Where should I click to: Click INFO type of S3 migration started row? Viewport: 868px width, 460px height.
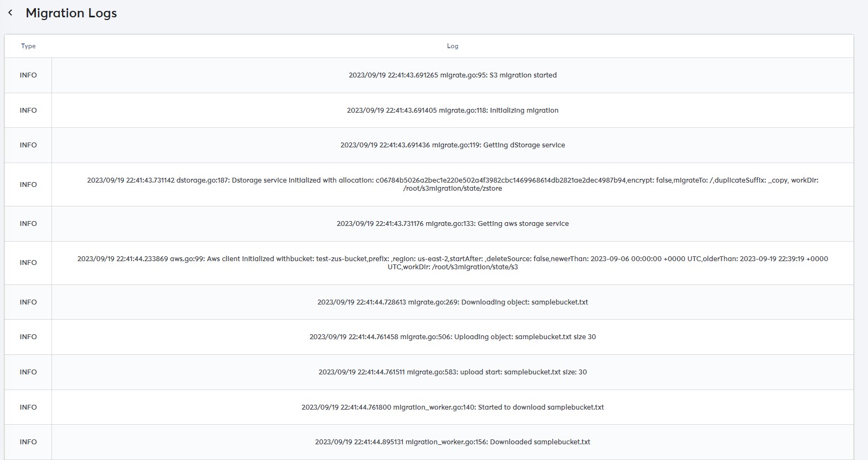pyautogui.click(x=28, y=75)
